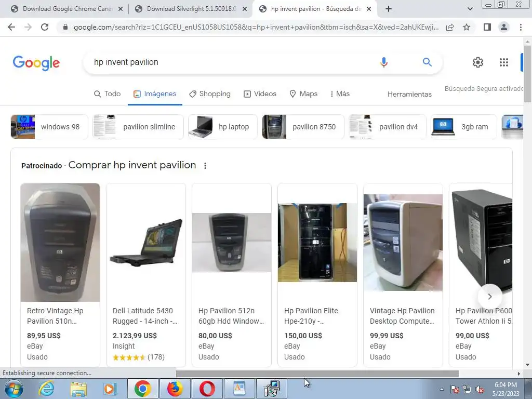The height and width of the screenshot is (399, 532).
Task: Click the padlock site info icon
Action: pos(65,27)
